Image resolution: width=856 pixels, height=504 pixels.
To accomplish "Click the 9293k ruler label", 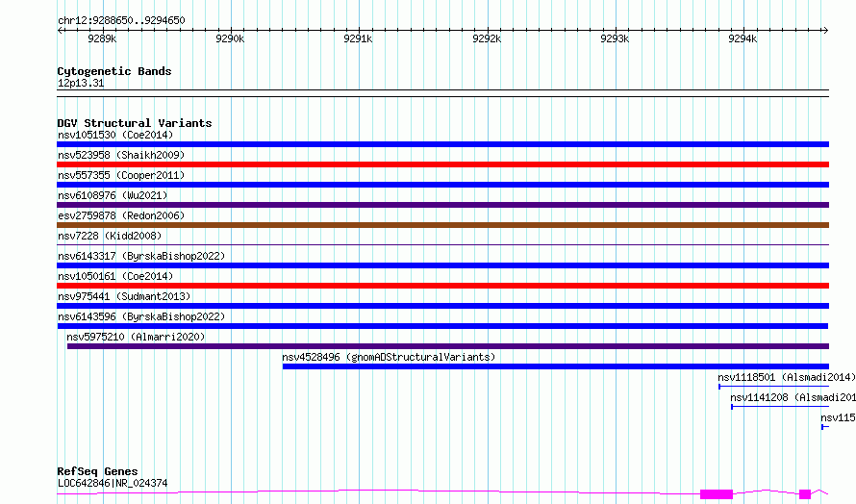I will (x=615, y=38).
